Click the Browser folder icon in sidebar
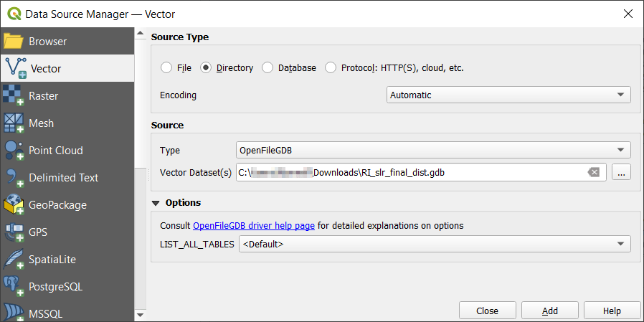The image size is (644, 322). click(x=14, y=42)
